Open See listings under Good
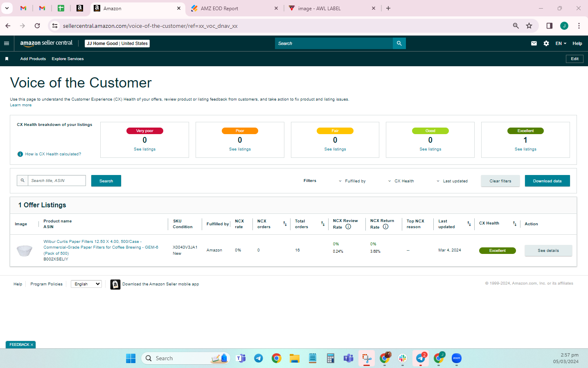This screenshot has height=368, width=588. pyautogui.click(x=430, y=149)
